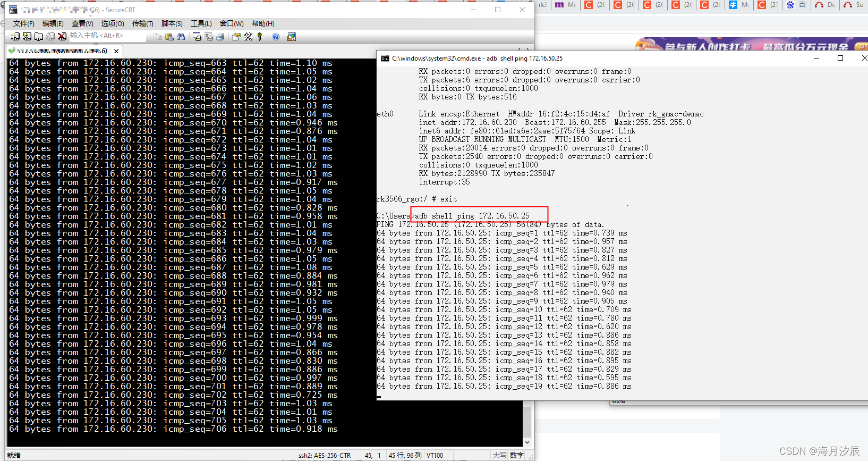
Task: Open 查看(V) menu
Action: coord(82,23)
